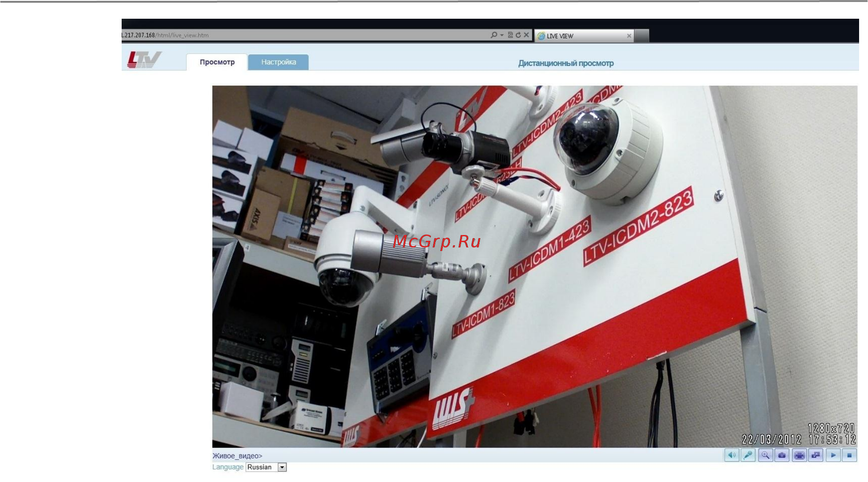Click the Живое_видео> label
The image size is (868, 482).
[x=237, y=456]
